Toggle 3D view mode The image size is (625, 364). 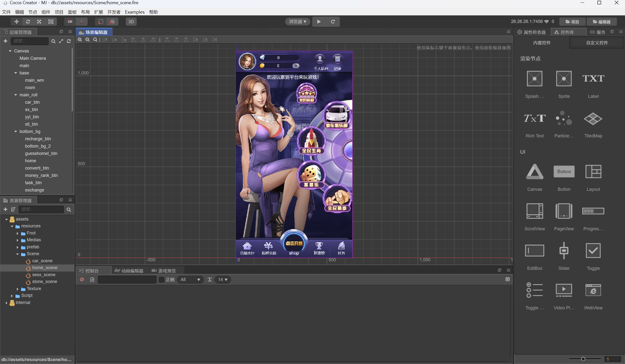tap(131, 21)
